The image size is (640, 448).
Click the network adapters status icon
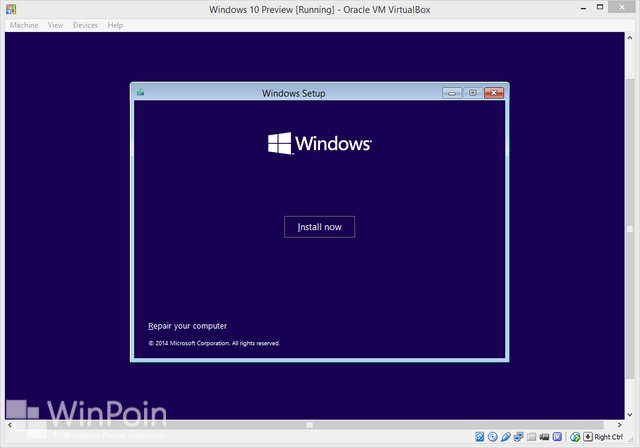pos(518,437)
